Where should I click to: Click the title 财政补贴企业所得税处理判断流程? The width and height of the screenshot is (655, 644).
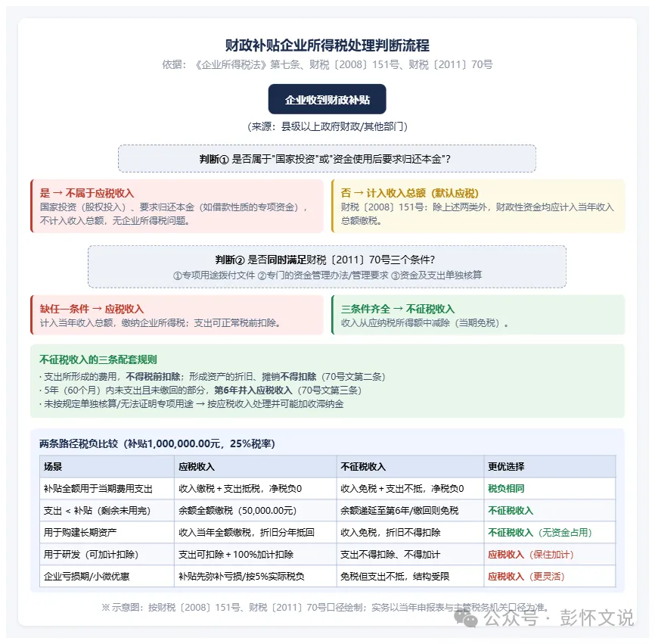pyautogui.click(x=327, y=45)
